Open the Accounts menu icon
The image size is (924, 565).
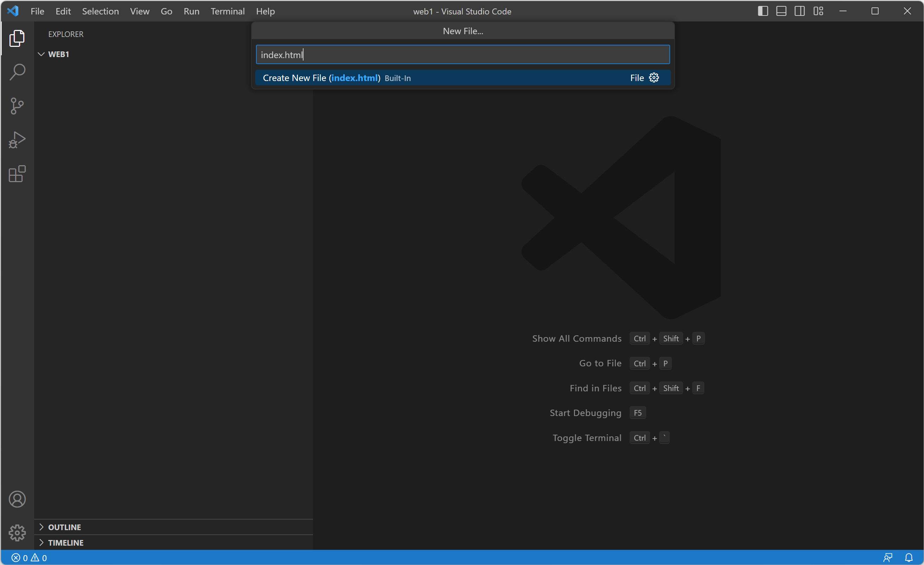[x=17, y=499]
